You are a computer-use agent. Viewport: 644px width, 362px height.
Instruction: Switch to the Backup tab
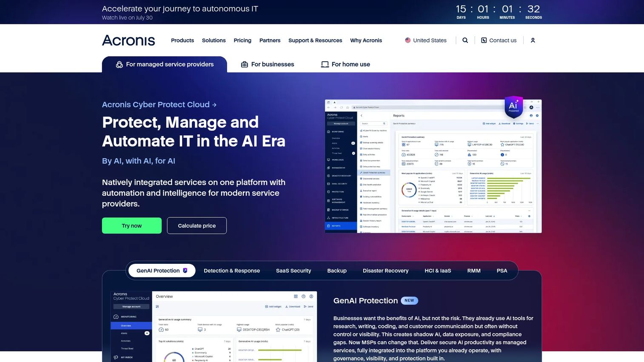pos(337,271)
